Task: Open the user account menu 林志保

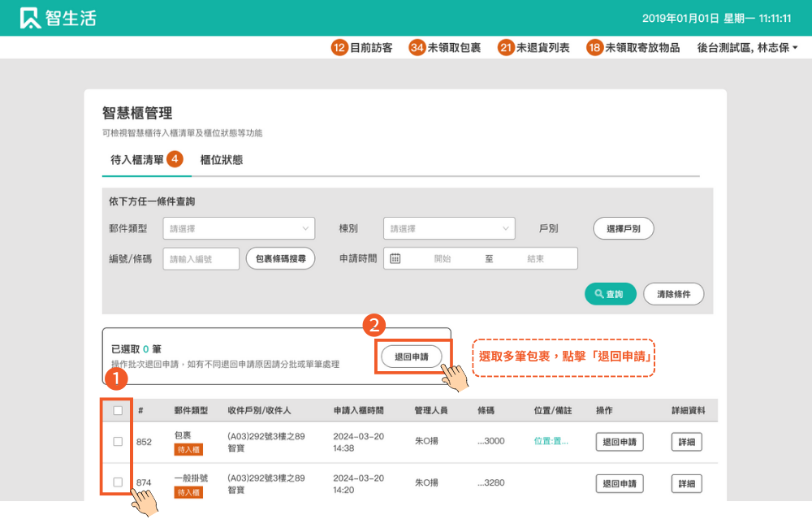Action: pyautogui.click(x=747, y=48)
